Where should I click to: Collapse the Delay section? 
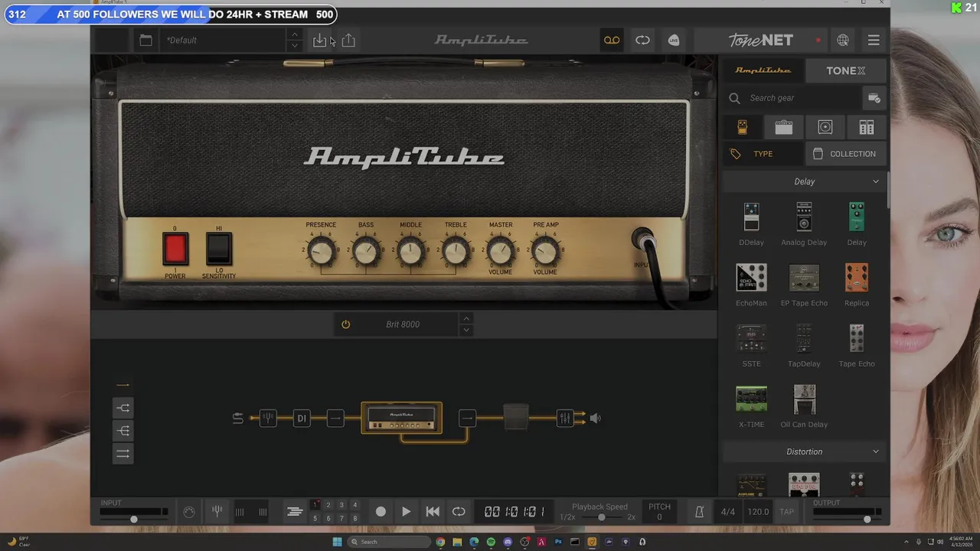[876, 181]
